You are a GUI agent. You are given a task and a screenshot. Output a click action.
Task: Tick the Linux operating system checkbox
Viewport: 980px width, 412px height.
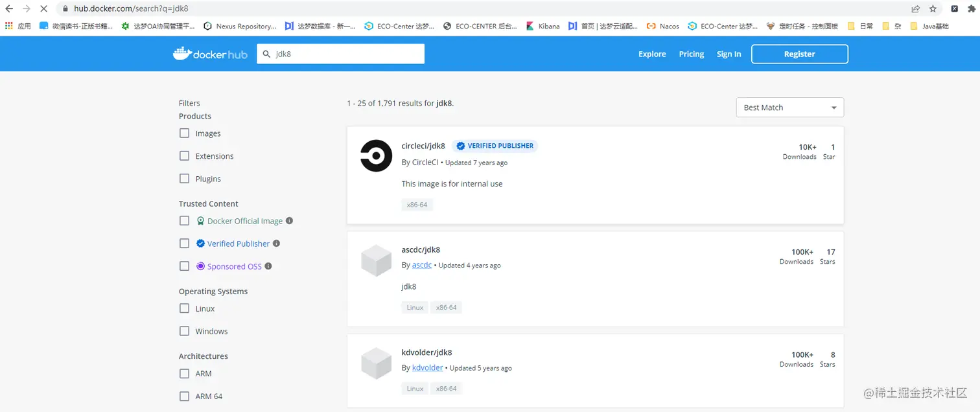pos(185,308)
